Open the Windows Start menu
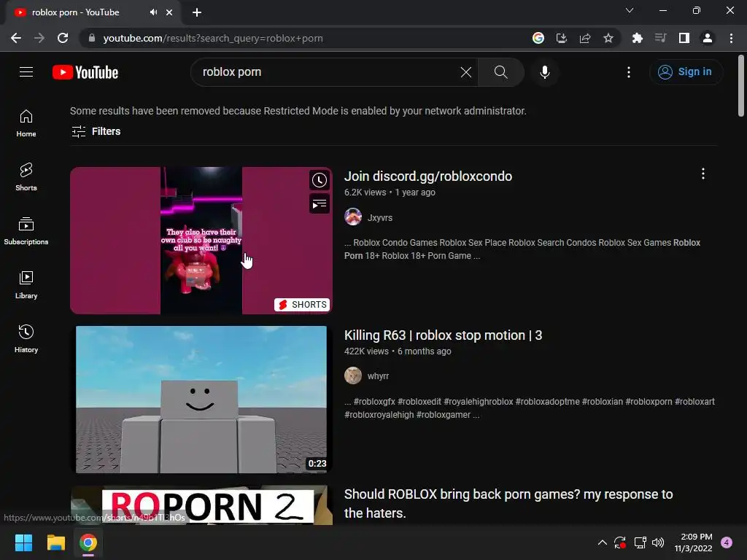The height and width of the screenshot is (560, 747). [x=23, y=542]
